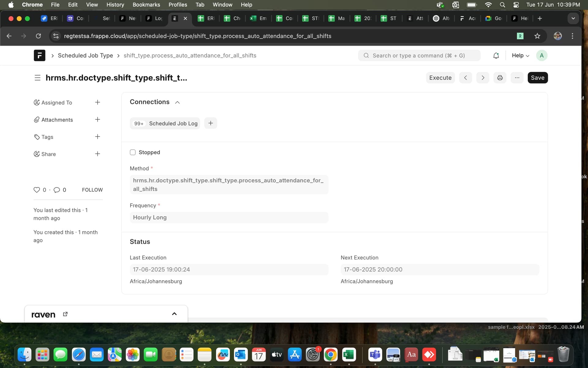The height and width of the screenshot is (368, 588).
Task: Click FOLLOW to follow document
Action: 92,190
